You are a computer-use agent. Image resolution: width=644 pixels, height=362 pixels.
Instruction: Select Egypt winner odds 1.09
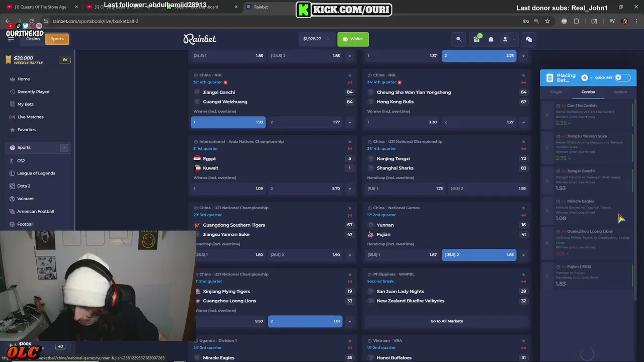(228, 189)
